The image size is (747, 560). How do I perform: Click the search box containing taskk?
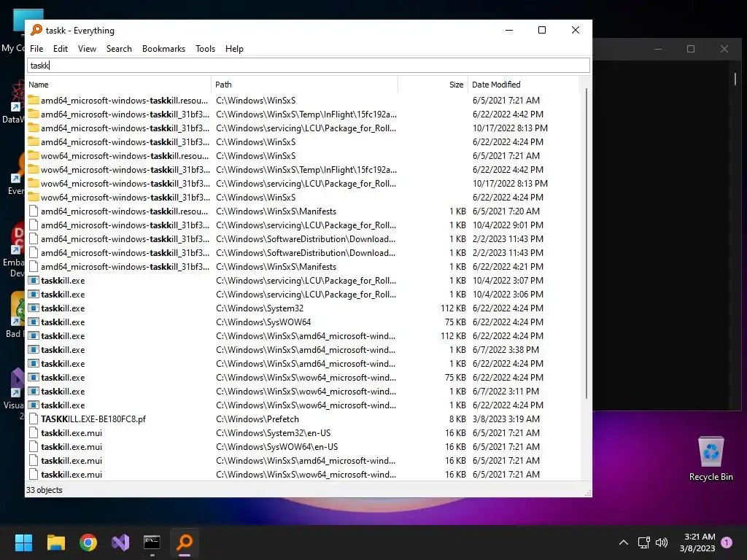click(x=309, y=65)
